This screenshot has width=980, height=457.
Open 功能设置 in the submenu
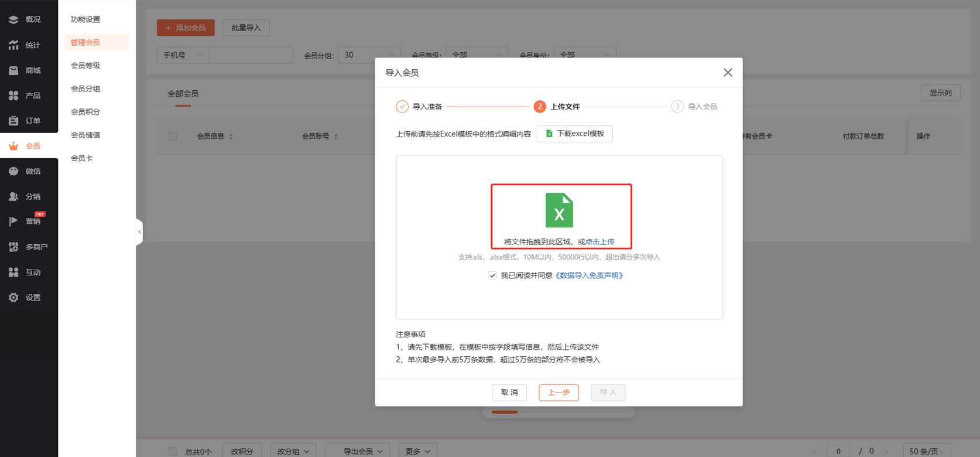coord(85,19)
